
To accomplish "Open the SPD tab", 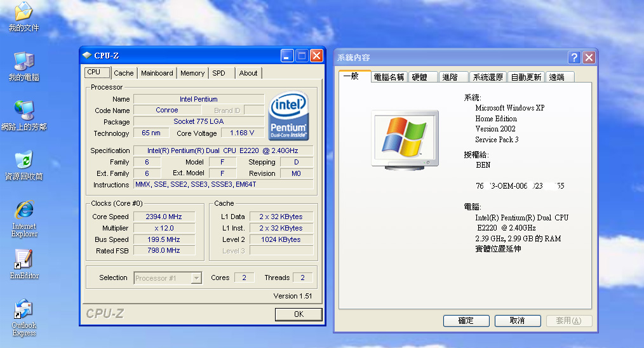I will [x=219, y=73].
